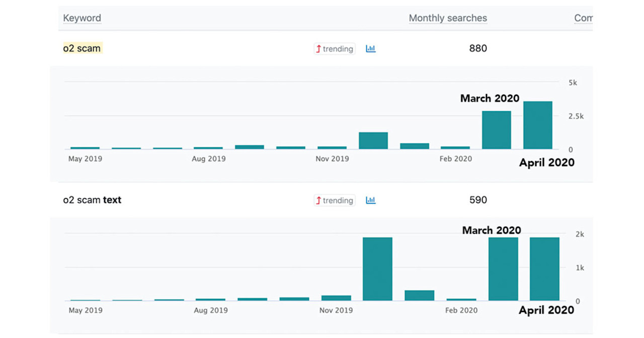Sort by Monthly searches column header
Viewport: 644px width, 338px height.
448,18
